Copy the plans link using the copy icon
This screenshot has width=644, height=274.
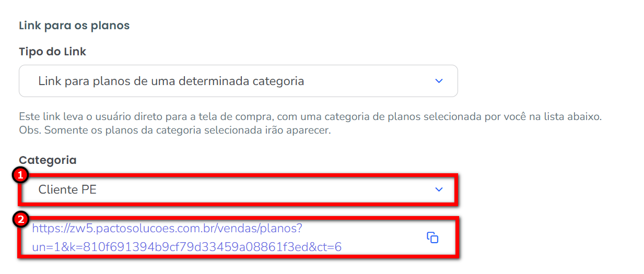(x=432, y=237)
